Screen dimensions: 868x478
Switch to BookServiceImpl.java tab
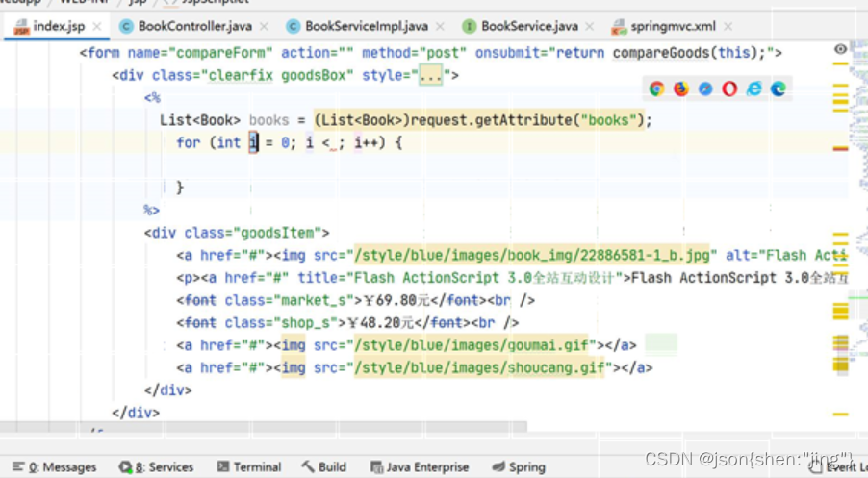tap(366, 26)
